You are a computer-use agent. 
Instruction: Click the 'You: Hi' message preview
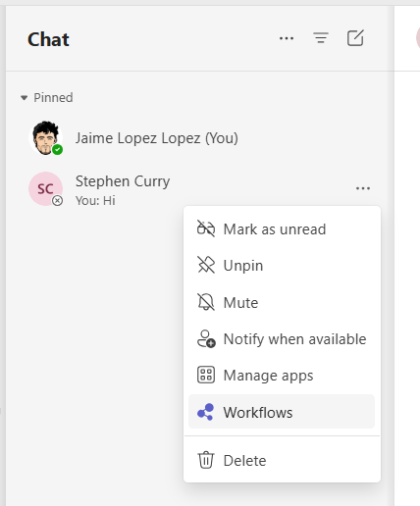point(95,201)
